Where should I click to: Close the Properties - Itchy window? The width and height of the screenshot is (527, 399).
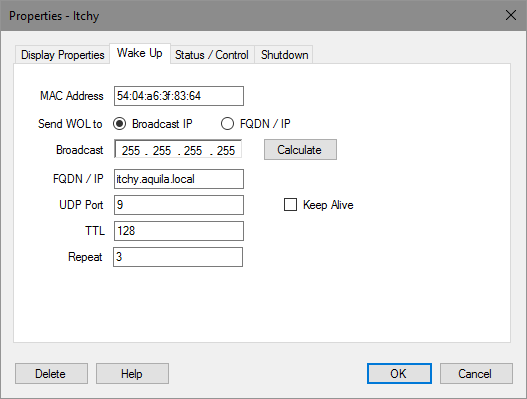tap(511, 15)
